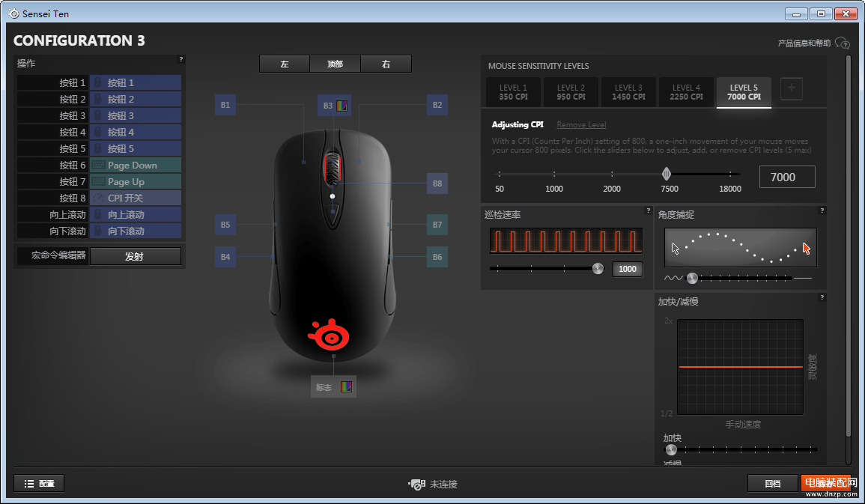Select the B7 side button marker
Screen dimensions: 865x504
coord(437,225)
